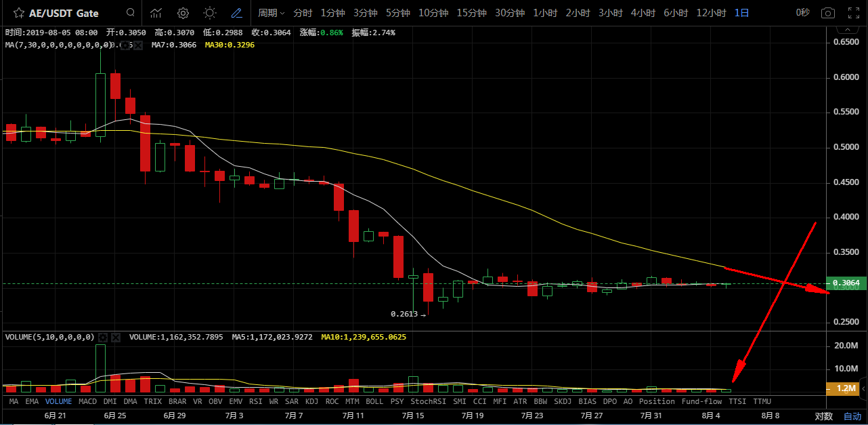
Task: Enable the BOLL indicator
Action: click(x=374, y=401)
